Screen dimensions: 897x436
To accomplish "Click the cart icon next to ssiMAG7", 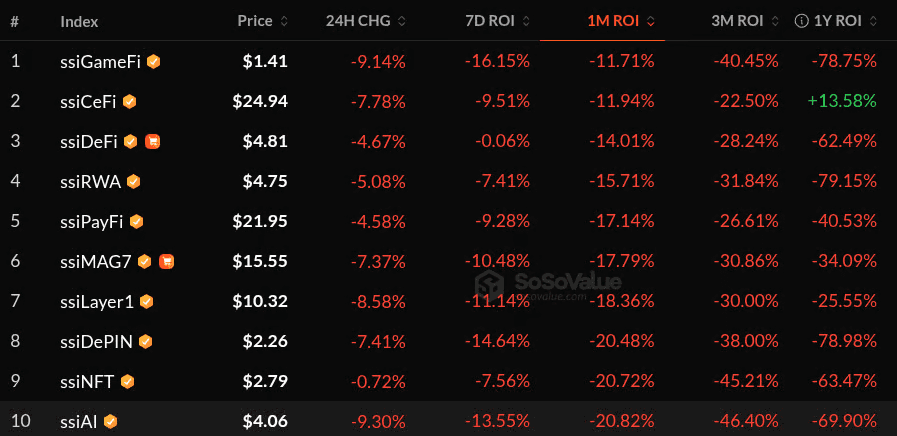I will (166, 261).
